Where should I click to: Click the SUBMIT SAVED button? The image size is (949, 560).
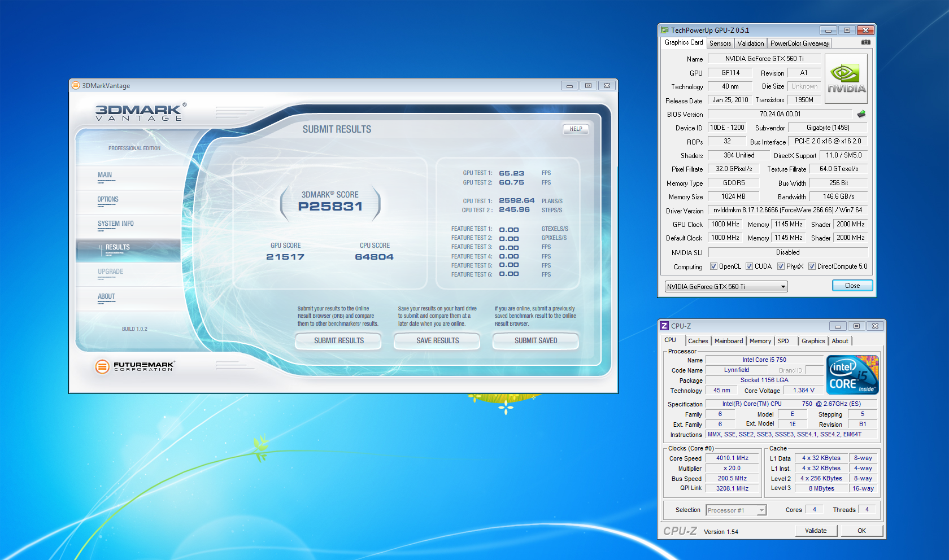[x=536, y=341]
